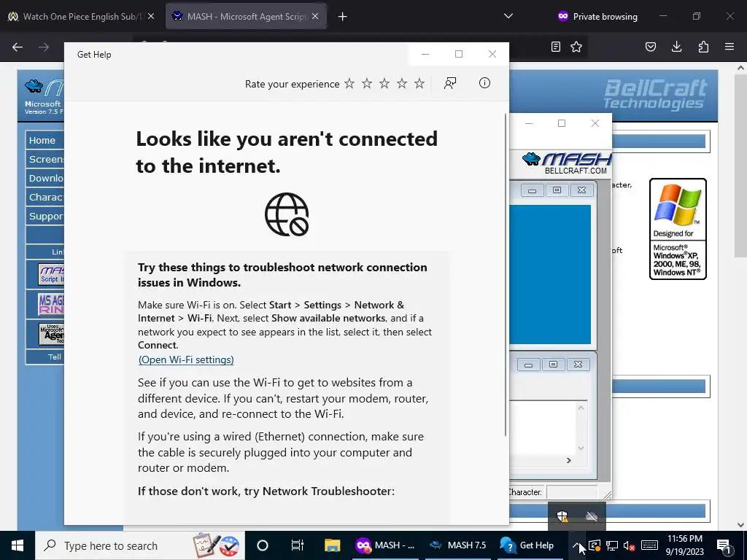The width and height of the screenshot is (747, 560).
Task: Open Task View on the taskbar
Action: [x=297, y=545]
